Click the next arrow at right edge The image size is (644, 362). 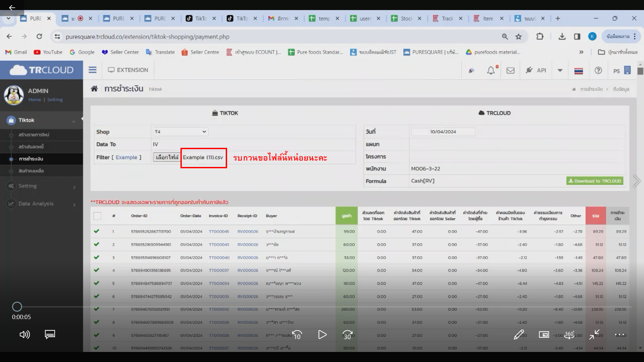point(636,181)
